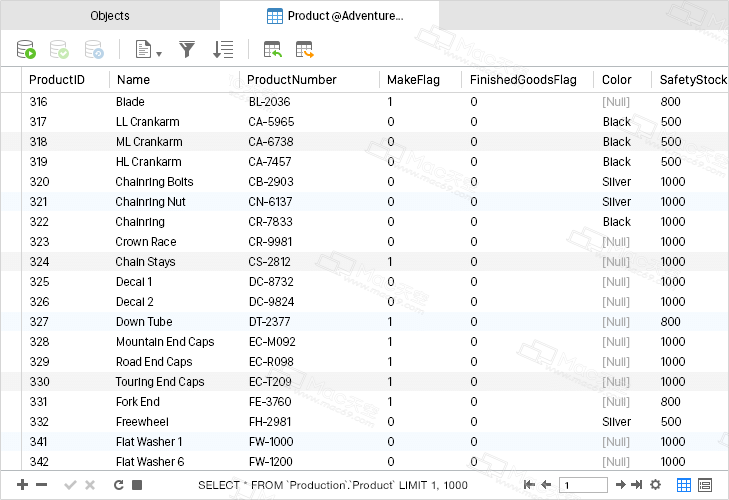The image size is (729, 500).
Task: Select the cell 'EC-R098'
Action: pyautogui.click(x=271, y=361)
